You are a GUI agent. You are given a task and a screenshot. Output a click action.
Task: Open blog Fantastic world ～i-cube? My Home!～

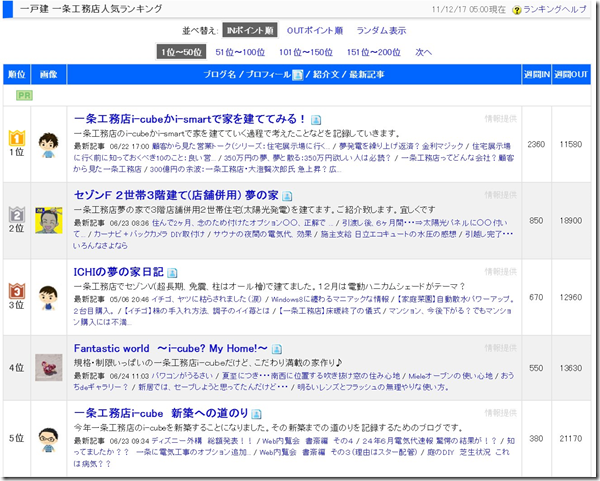[x=171, y=349]
